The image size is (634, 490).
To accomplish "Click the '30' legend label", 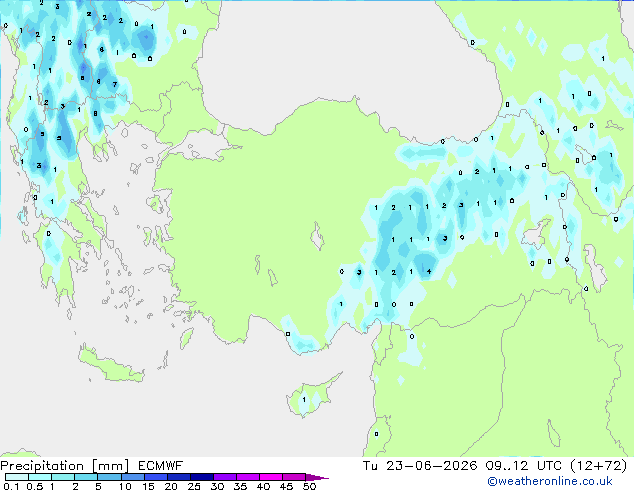I will 217,486.
